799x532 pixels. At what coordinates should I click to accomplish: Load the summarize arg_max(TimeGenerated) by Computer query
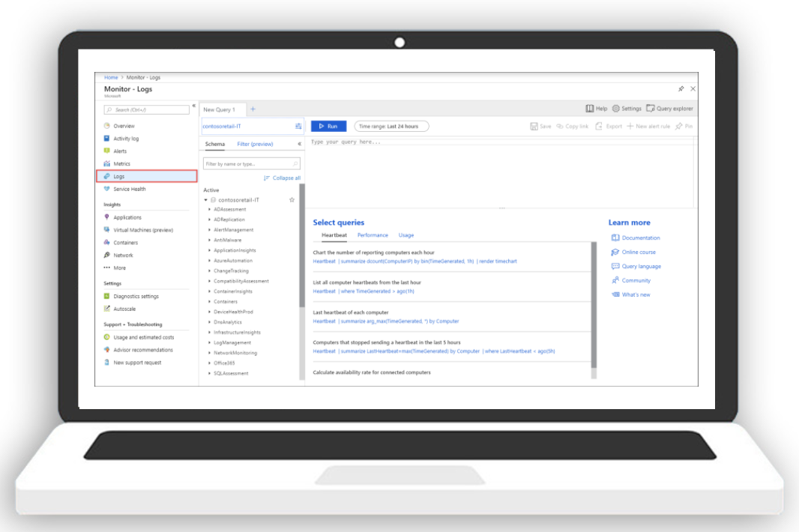click(x=386, y=321)
